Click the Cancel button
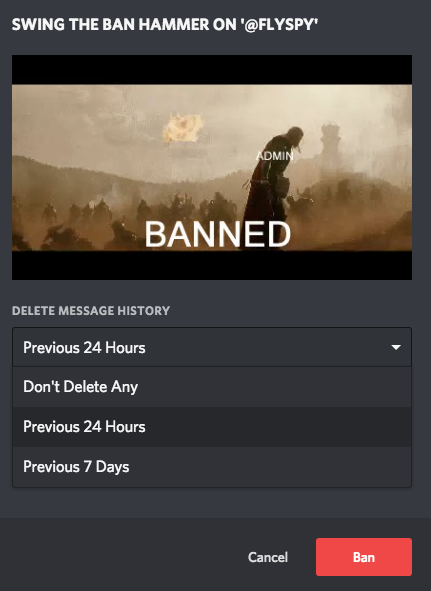Image resolution: width=431 pixels, height=591 pixels. coord(268,557)
